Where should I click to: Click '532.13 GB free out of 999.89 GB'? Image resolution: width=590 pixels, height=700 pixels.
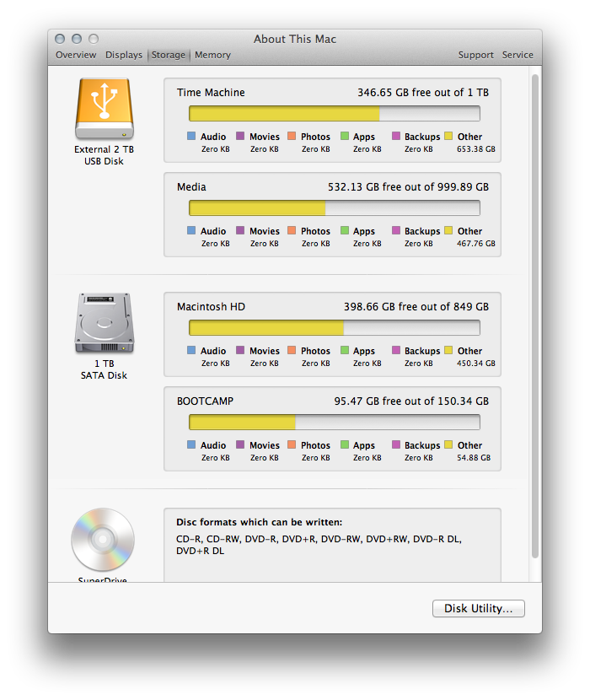click(408, 187)
